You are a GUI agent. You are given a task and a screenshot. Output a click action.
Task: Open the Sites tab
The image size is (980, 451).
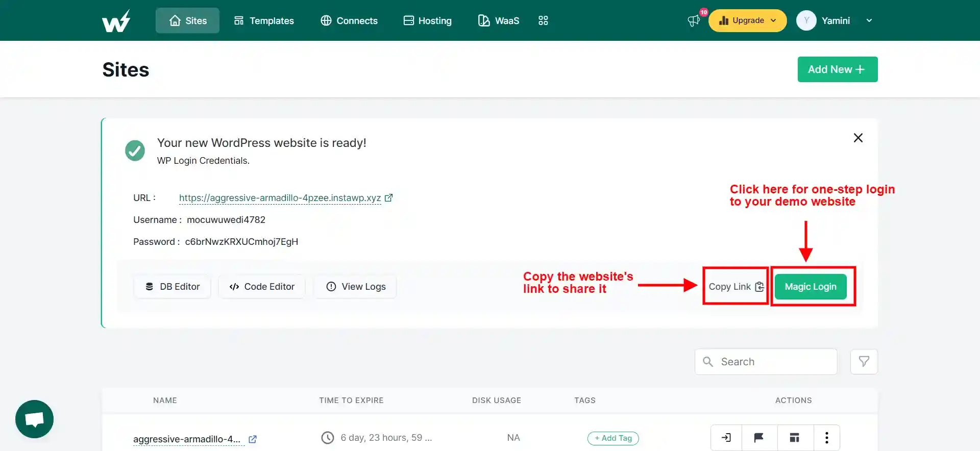tap(187, 20)
